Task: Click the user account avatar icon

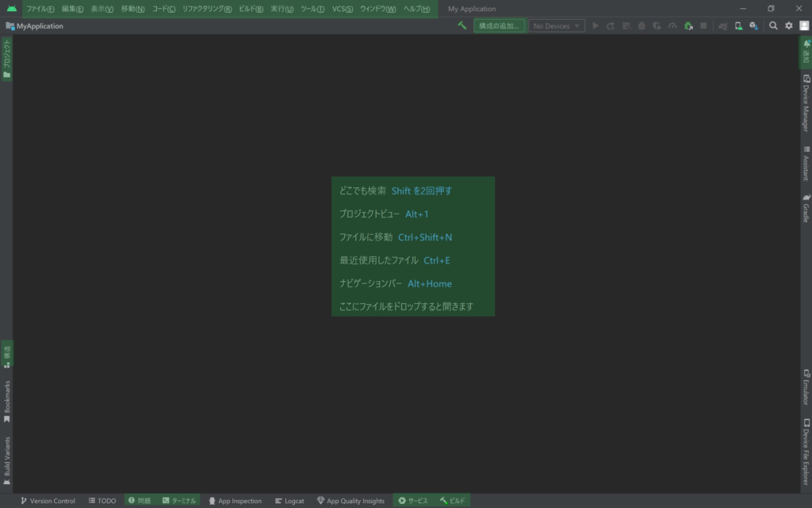Action: pyautogui.click(x=803, y=26)
